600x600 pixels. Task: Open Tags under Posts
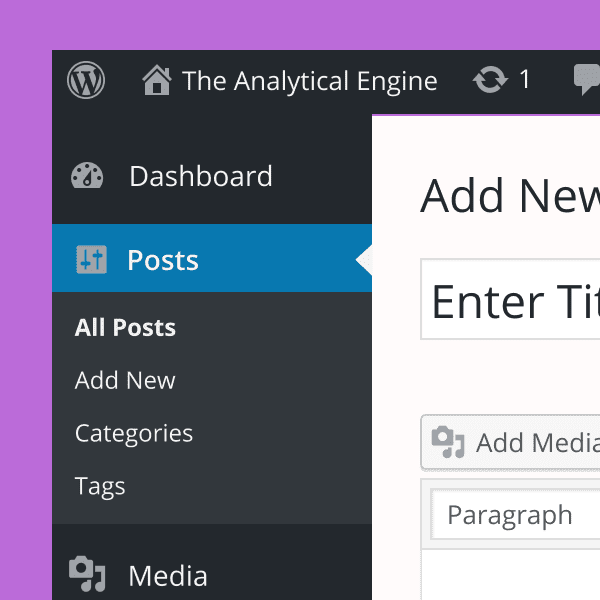point(100,487)
